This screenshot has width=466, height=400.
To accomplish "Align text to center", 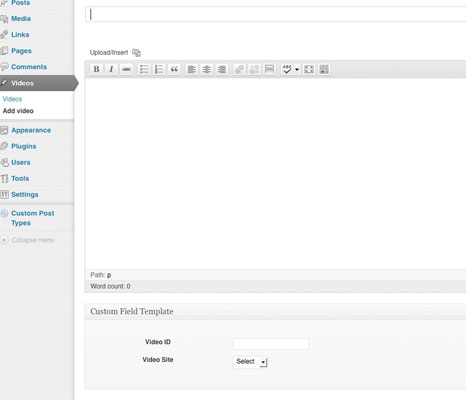I will click(x=207, y=69).
